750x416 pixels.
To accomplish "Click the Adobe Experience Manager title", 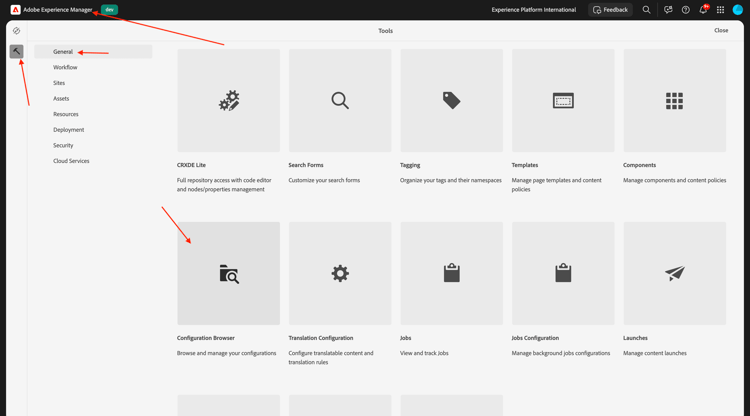I will pos(57,10).
